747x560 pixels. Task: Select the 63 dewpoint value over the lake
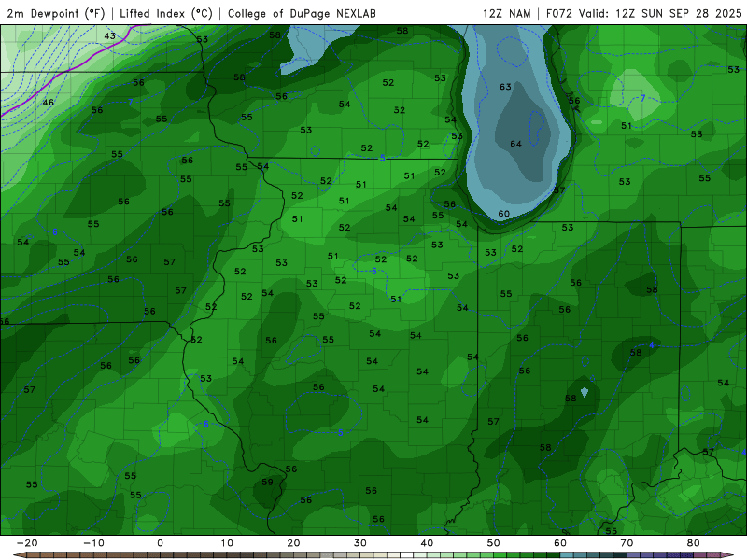click(x=505, y=87)
